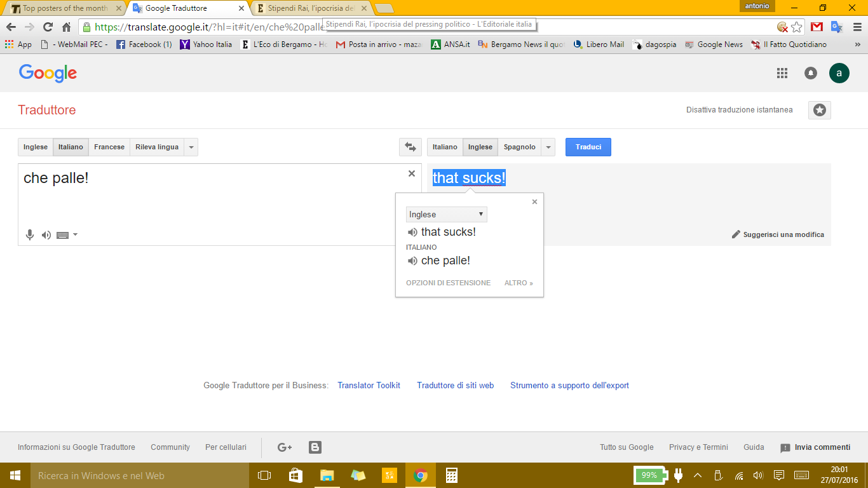The image size is (868, 488).
Task: Open Informazioni su Google Traduttore
Action: click(76, 447)
